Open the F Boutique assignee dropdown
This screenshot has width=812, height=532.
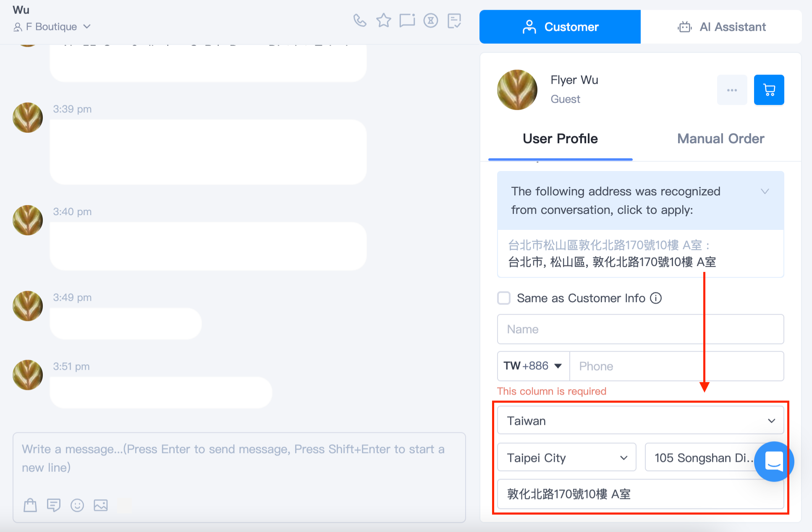pos(52,27)
